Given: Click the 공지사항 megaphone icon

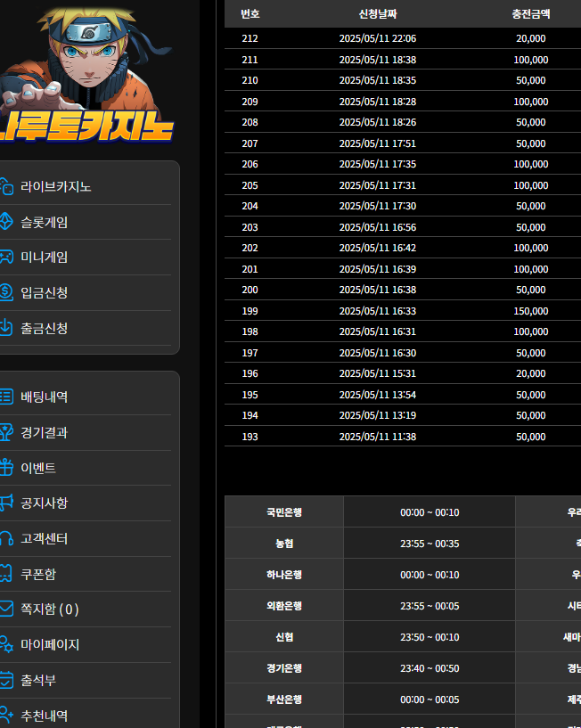Looking at the screenshot, I should tap(6, 503).
